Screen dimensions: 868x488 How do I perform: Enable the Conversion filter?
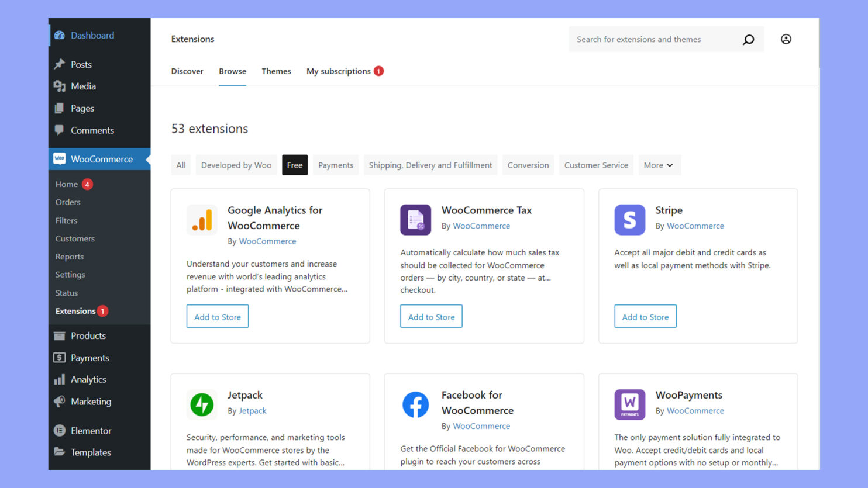pos(528,165)
